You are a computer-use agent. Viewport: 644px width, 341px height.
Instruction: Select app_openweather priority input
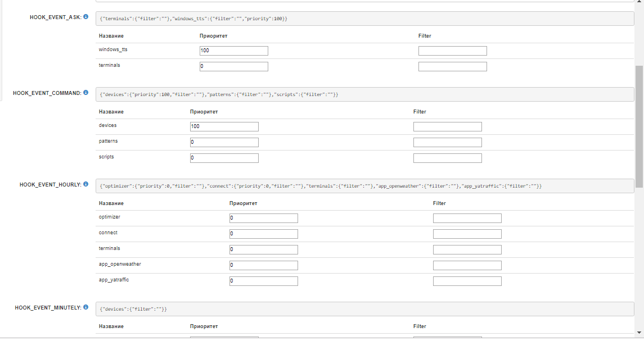point(263,265)
